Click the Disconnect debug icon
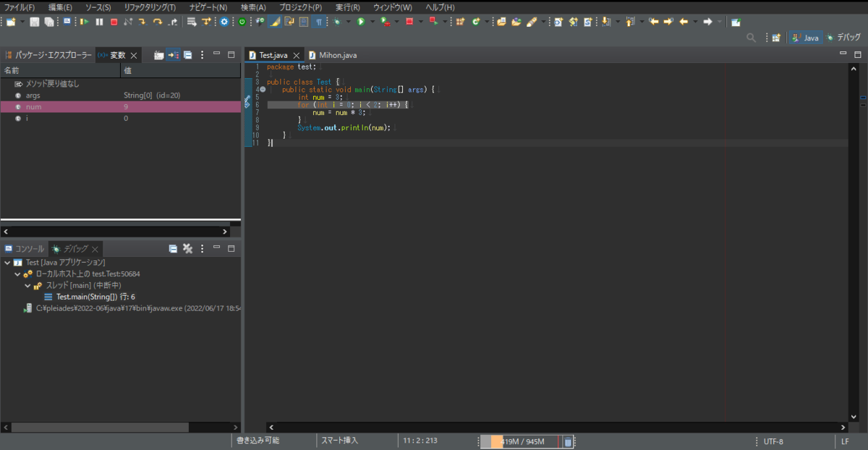 point(128,22)
